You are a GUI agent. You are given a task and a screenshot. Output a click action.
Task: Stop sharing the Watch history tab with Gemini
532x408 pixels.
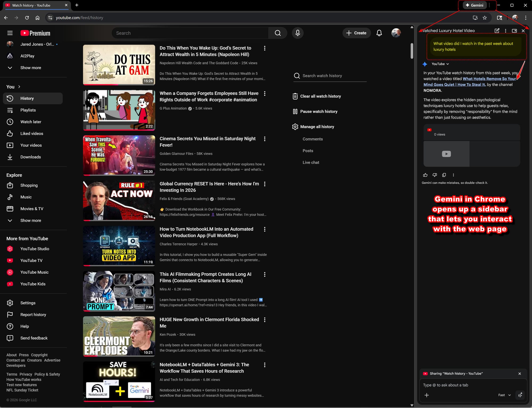coord(519,374)
